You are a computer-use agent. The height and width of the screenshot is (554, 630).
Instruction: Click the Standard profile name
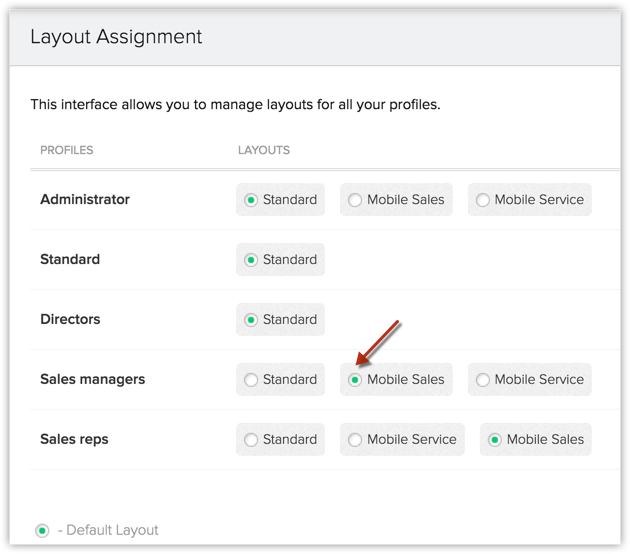click(x=70, y=260)
